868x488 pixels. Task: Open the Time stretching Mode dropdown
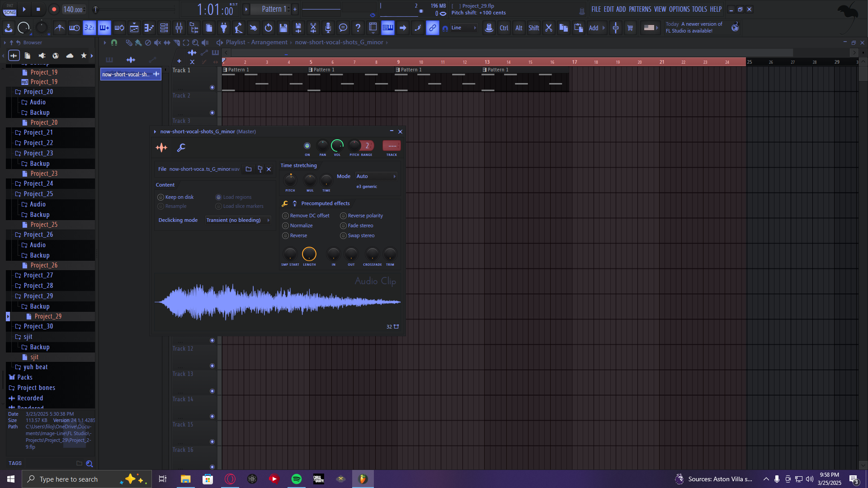[376, 176]
